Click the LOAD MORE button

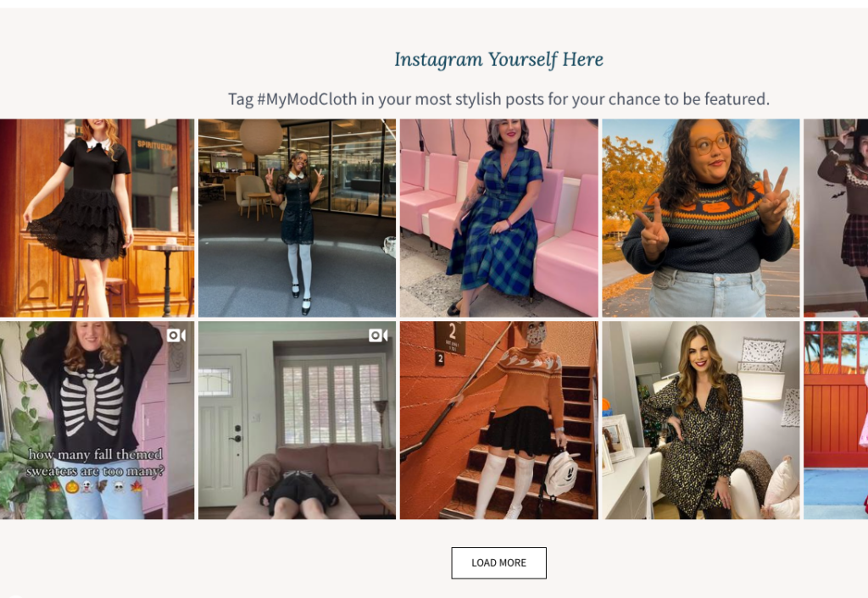[x=498, y=562]
